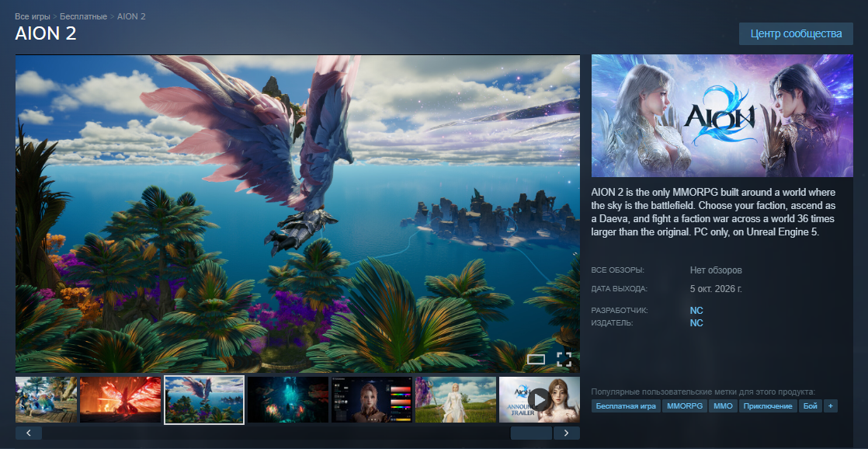This screenshot has width=868, height=449.
Task: Select the red fiery wings thumbnail
Action: (x=120, y=400)
